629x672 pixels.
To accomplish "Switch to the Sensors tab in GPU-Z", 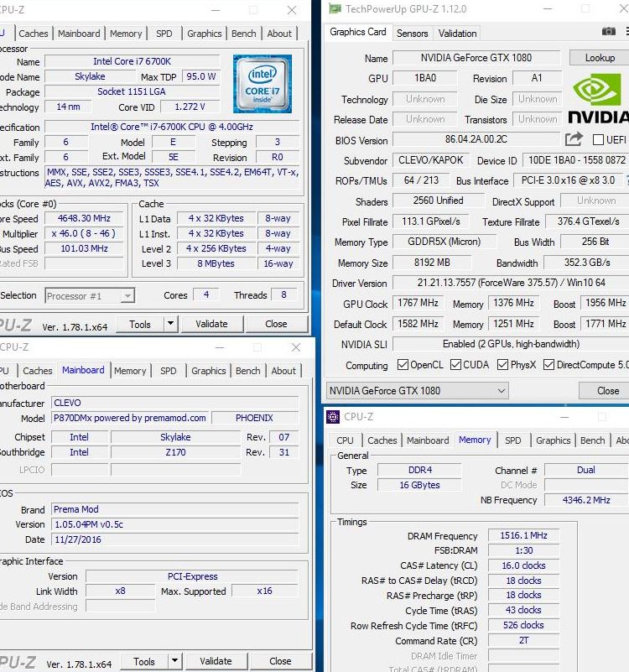I will click(x=412, y=34).
